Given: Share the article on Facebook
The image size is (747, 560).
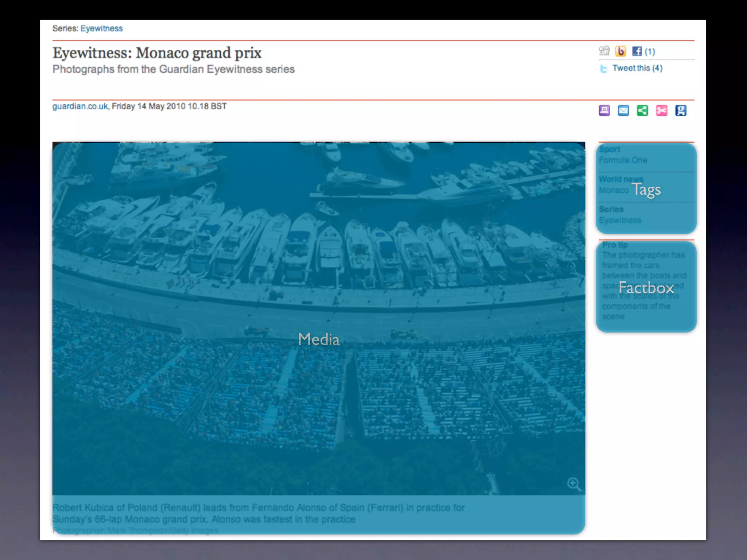Looking at the screenshot, I should click(x=637, y=51).
